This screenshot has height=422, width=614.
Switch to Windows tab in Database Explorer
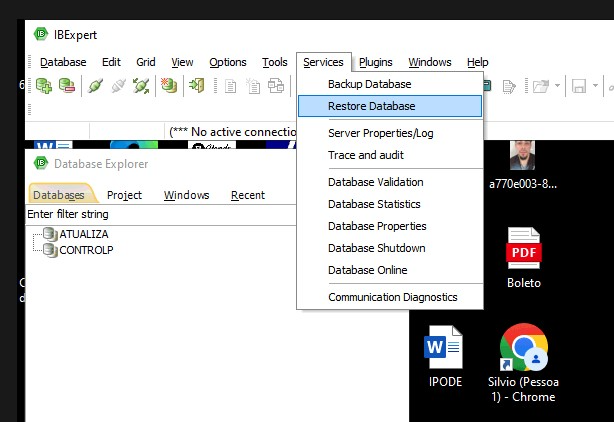coord(186,195)
